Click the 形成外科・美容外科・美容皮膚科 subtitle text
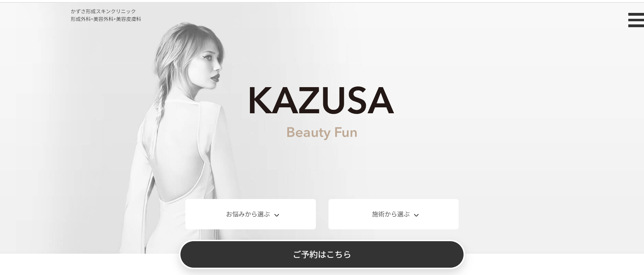Screen dimensions: 644x275 pyautogui.click(x=106, y=19)
